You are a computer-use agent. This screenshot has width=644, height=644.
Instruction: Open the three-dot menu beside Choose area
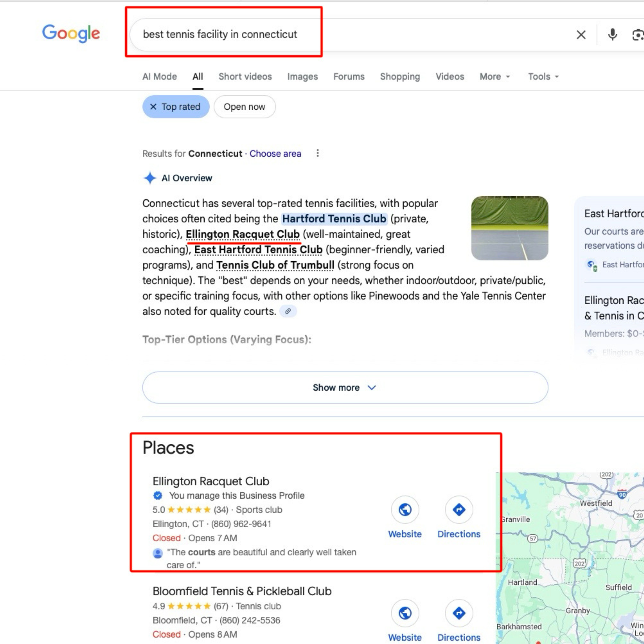point(318,153)
